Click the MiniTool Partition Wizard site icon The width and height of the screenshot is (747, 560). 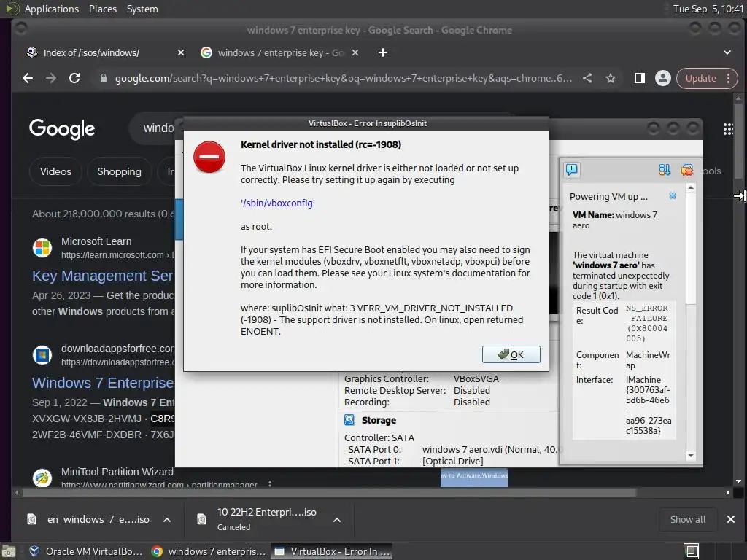tap(42, 478)
